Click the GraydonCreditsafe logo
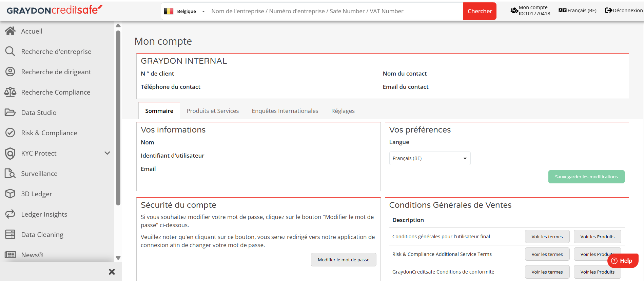The height and width of the screenshot is (281, 644). click(x=54, y=10)
